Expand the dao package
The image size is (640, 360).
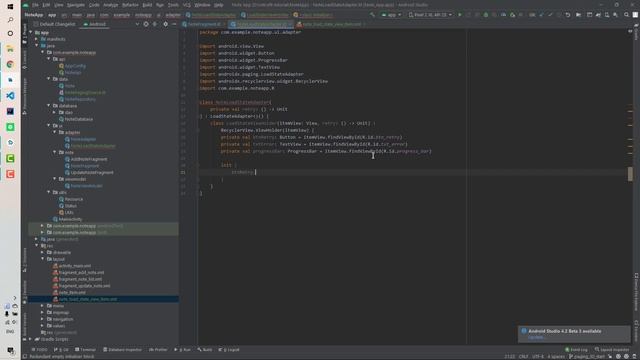pyautogui.click(x=55, y=112)
